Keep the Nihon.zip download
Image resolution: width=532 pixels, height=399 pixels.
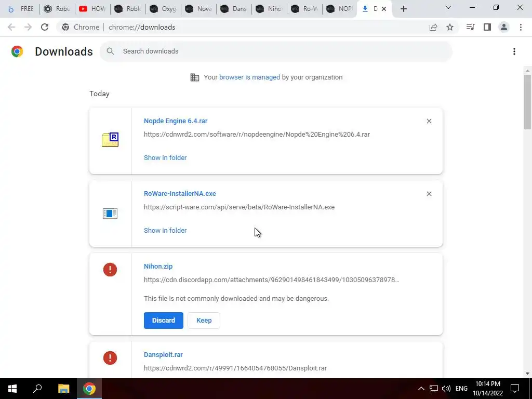(204, 320)
